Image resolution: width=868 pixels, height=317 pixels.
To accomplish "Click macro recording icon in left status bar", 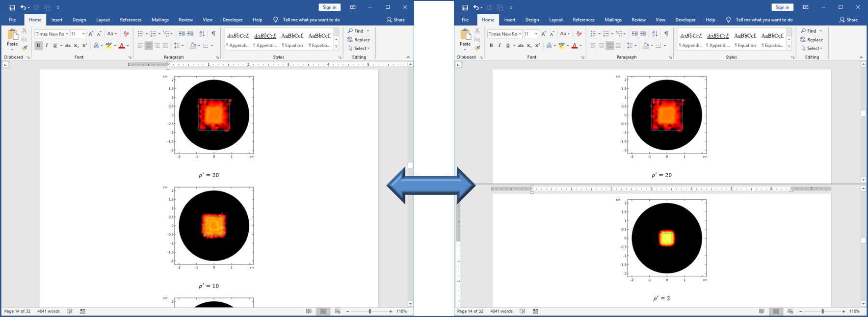I will [x=82, y=311].
